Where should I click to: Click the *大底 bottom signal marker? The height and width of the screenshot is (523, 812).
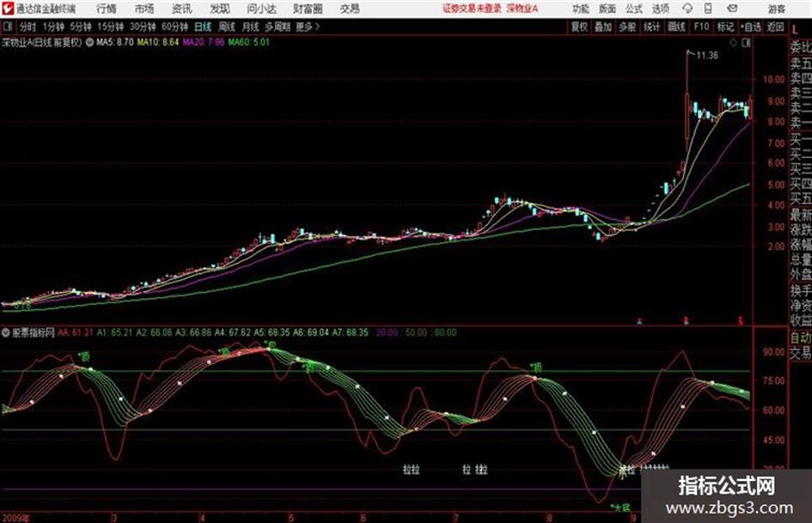tap(620, 508)
